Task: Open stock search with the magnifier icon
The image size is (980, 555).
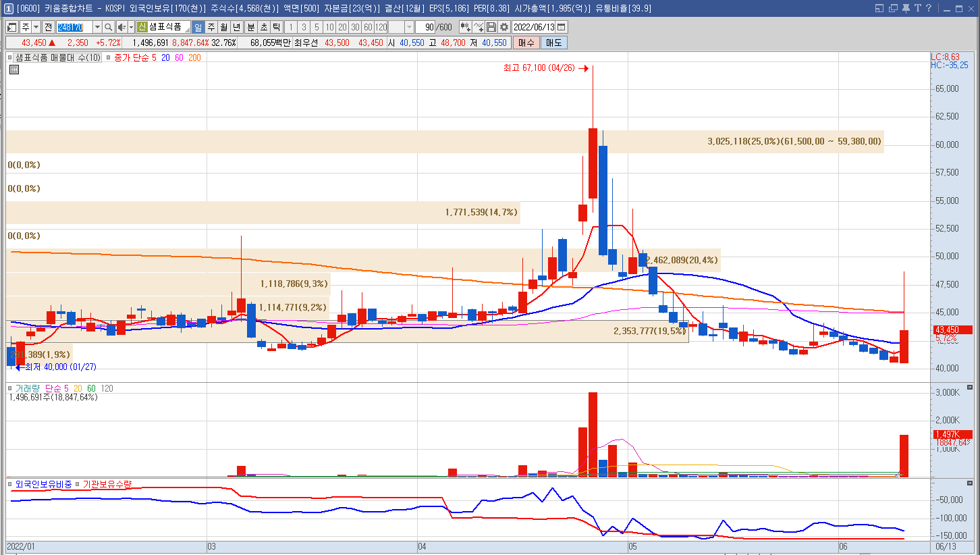Action: (108, 27)
